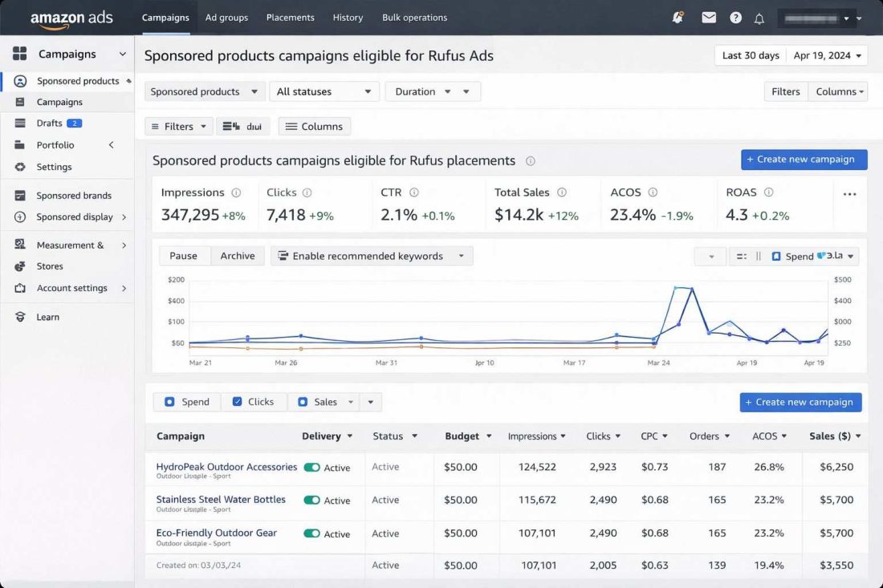The width and height of the screenshot is (883, 588).
Task: Open Enable recommended keywords dropdown
Action: click(372, 256)
